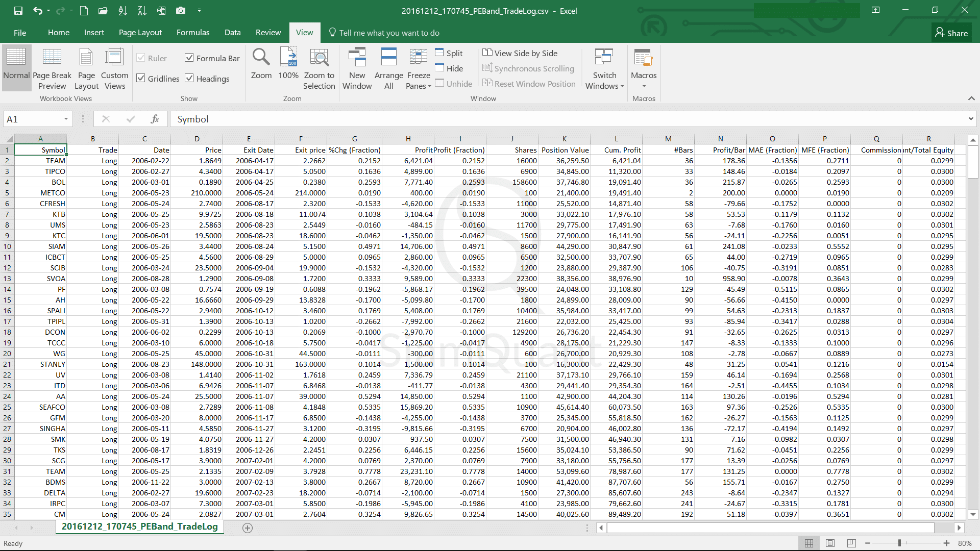Split the worksheet window
980x551 pixels.
(449, 53)
